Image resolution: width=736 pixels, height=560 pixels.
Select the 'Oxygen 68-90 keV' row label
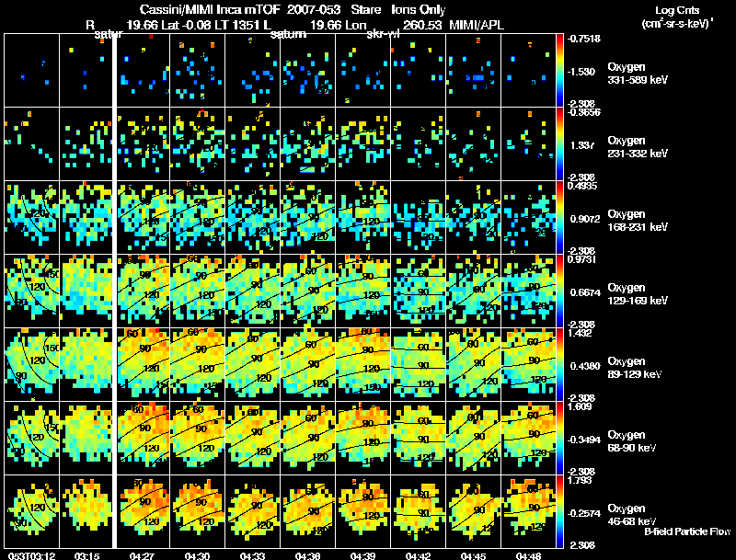[632, 441]
